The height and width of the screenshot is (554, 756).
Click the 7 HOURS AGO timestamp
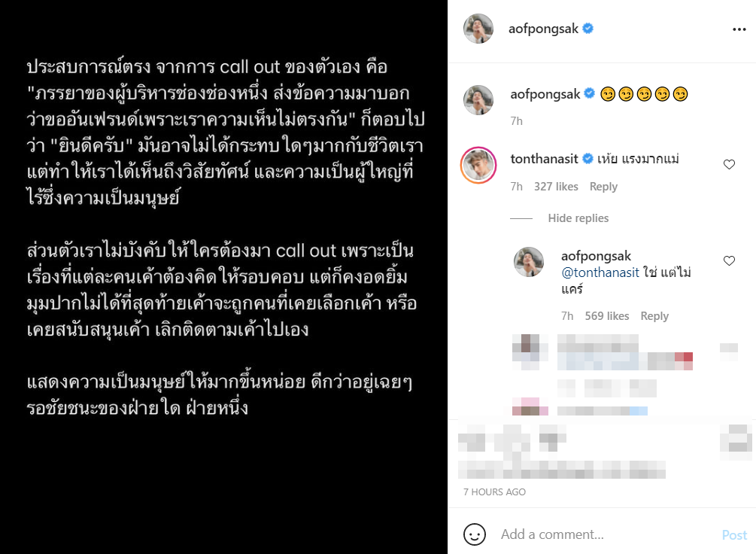pyautogui.click(x=494, y=492)
